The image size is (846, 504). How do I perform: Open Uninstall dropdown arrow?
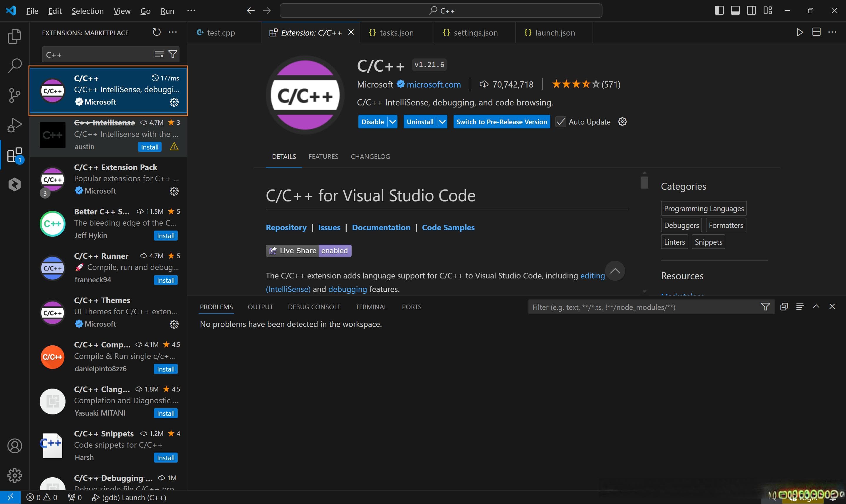point(442,122)
